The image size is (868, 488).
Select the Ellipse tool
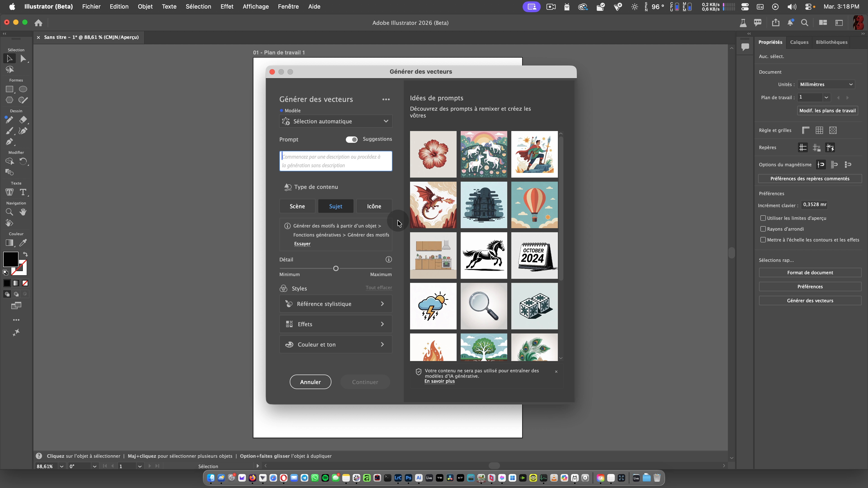click(x=23, y=89)
